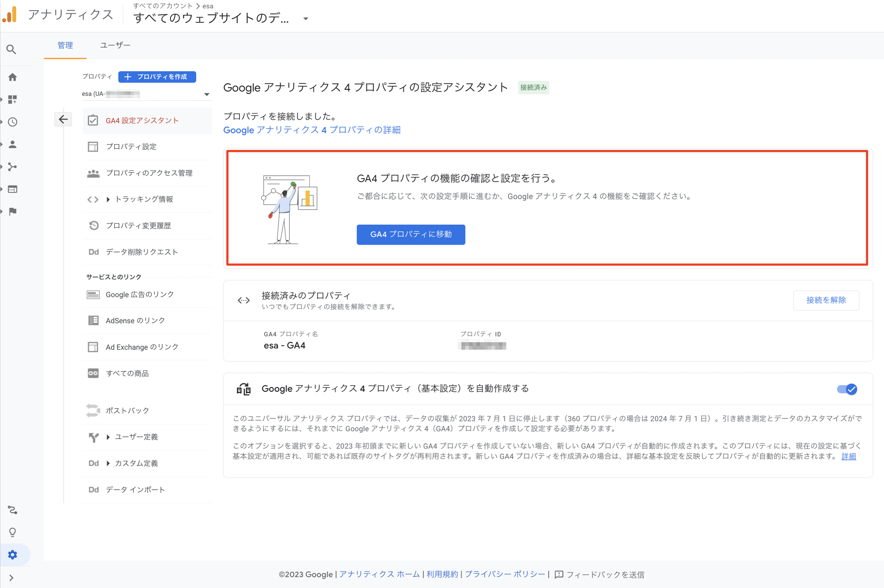Click the back arrow beside property column
This screenshot has height=588, width=884.
(63, 120)
